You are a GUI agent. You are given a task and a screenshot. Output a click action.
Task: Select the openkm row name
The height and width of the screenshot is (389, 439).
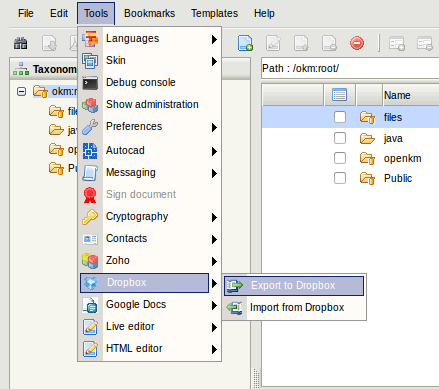[402, 158]
